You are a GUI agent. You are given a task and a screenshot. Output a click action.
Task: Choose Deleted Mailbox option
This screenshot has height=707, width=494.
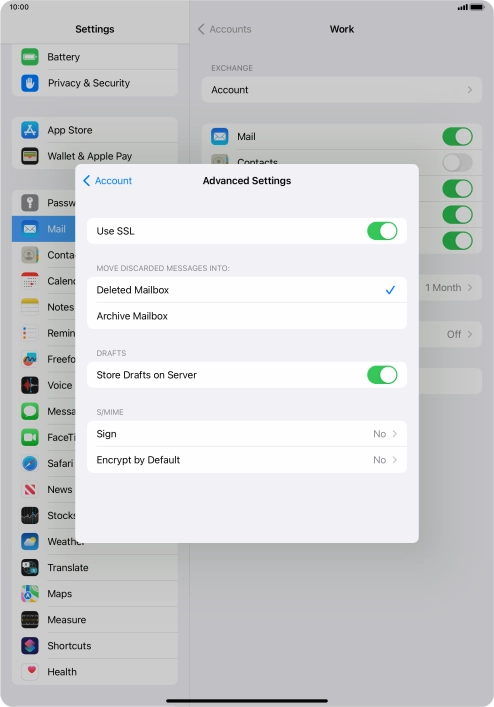(x=247, y=290)
